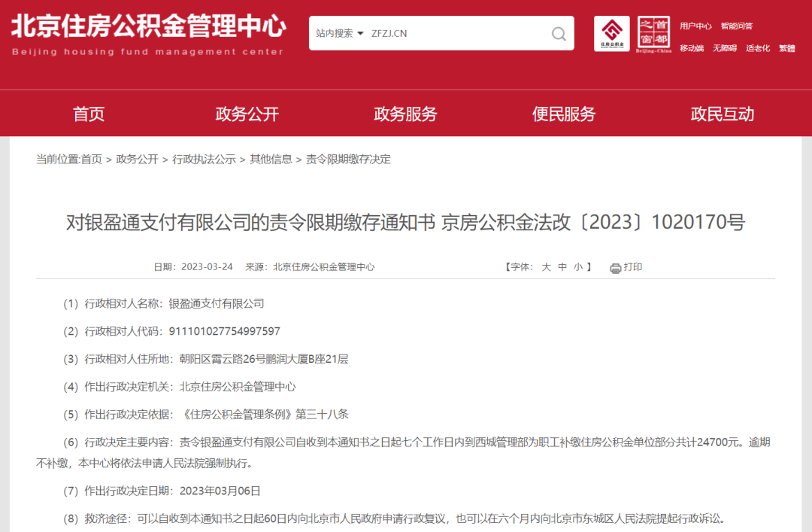Click 行政相对人名称：银盈通支付有限公司 line
This screenshot has height=532, width=812.
click(164, 304)
